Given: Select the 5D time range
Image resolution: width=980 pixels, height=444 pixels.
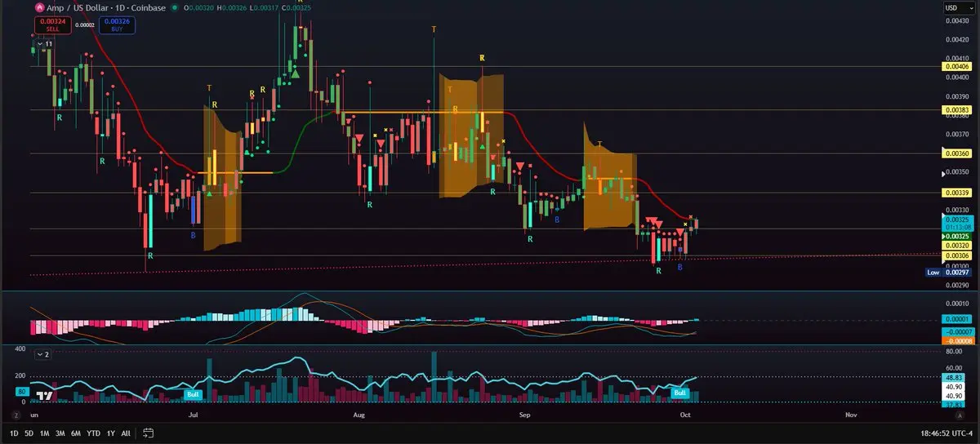Looking at the screenshot, I should (x=29, y=432).
